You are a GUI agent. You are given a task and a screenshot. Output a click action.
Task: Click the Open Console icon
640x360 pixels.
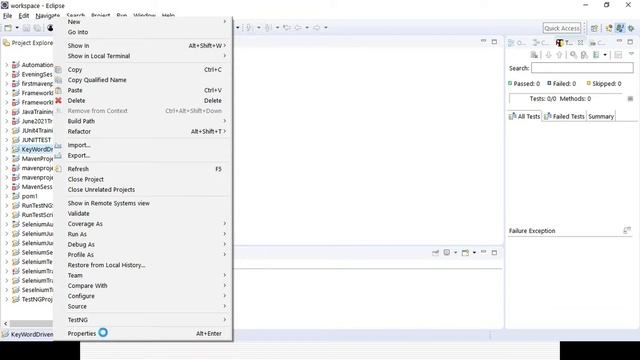coord(465,253)
